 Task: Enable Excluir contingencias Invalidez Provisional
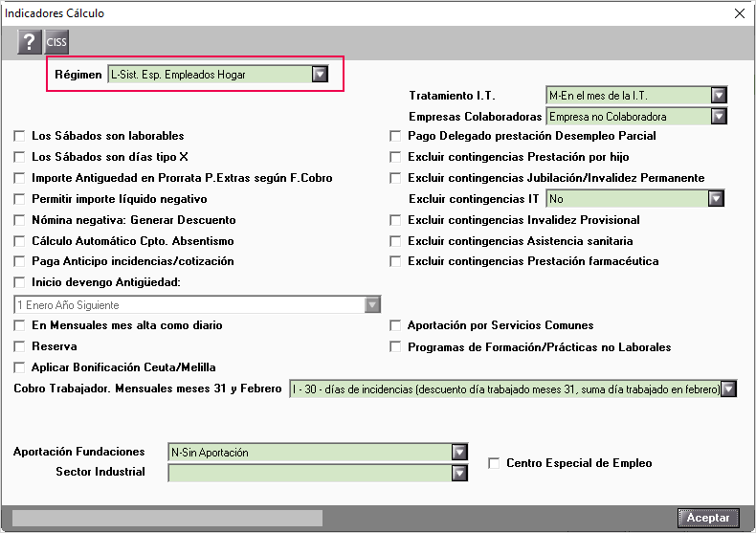point(395,220)
